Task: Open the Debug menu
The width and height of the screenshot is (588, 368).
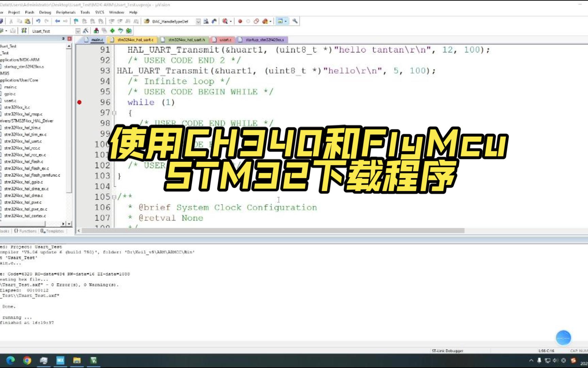Action: tap(45, 12)
